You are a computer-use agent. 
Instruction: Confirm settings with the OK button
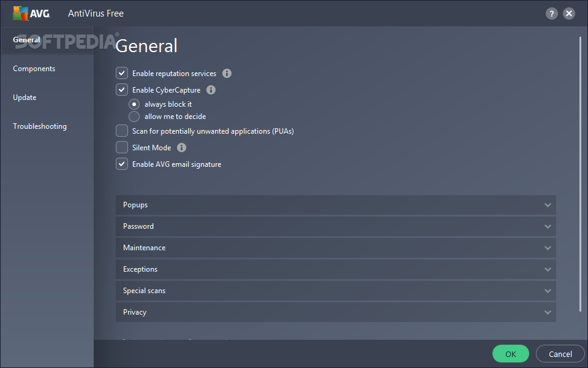point(510,354)
